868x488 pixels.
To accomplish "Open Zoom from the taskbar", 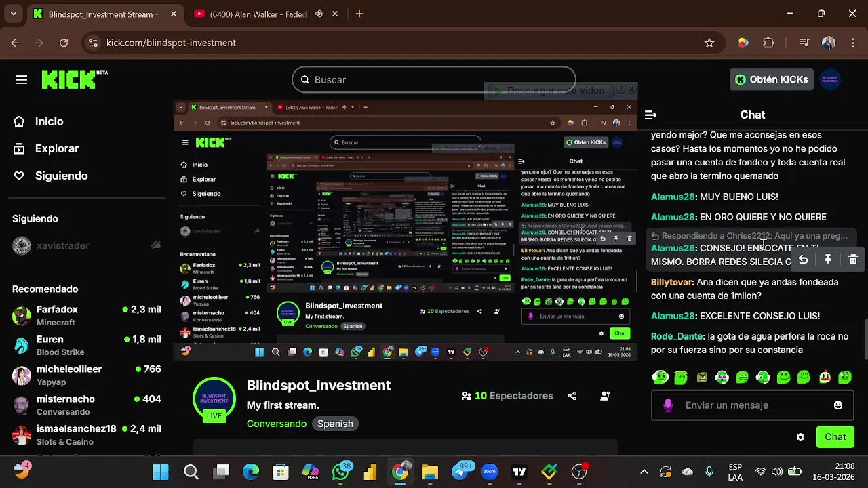I will click(490, 472).
